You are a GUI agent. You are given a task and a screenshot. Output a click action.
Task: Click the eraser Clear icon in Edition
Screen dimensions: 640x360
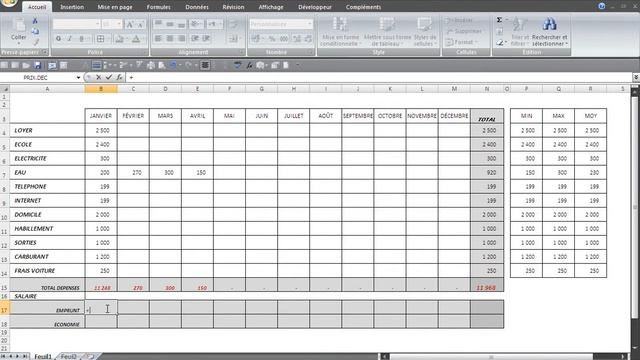tap(500, 42)
